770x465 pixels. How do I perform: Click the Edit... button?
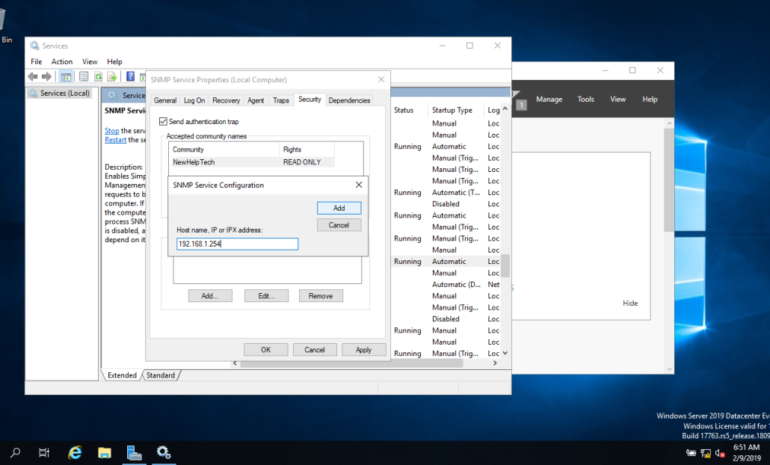pos(266,296)
